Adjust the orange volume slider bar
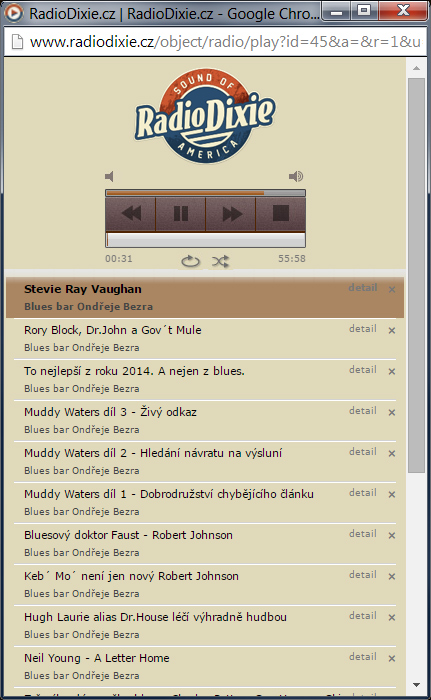This screenshot has height=700, width=431. 205,193
